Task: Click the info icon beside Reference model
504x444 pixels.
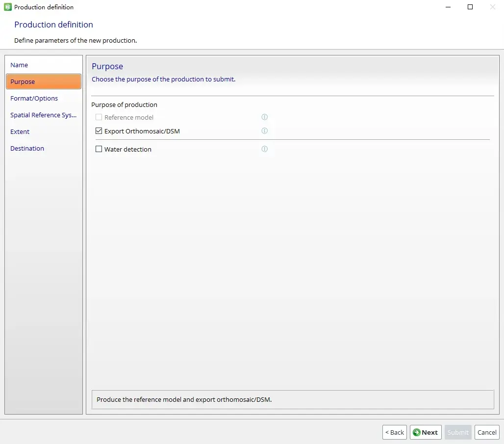Action: tap(265, 117)
